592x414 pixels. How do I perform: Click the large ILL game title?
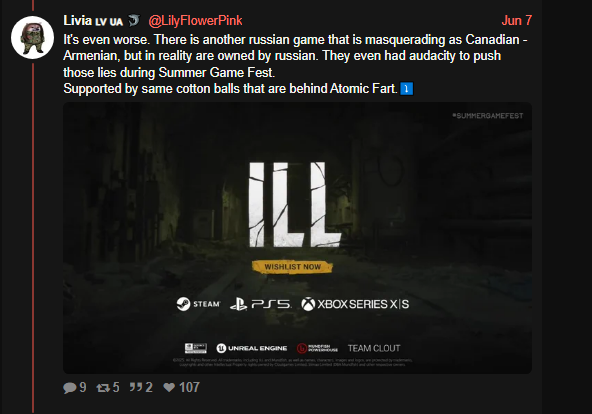[295, 205]
